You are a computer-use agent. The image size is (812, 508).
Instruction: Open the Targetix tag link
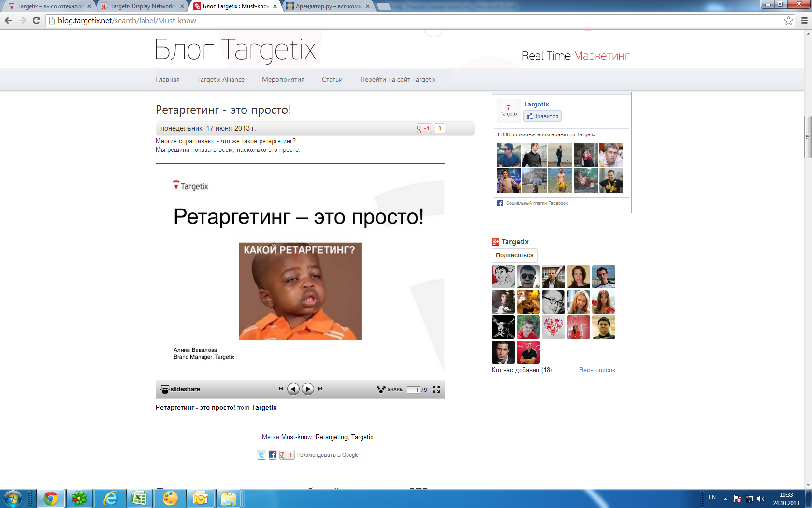coord(362,437)
